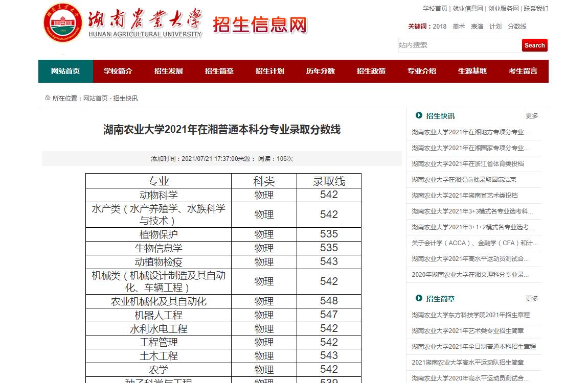Open the 2021年艺术类专业招生简章 link
Screen dimensions: 588x383
tap(468, 330)
